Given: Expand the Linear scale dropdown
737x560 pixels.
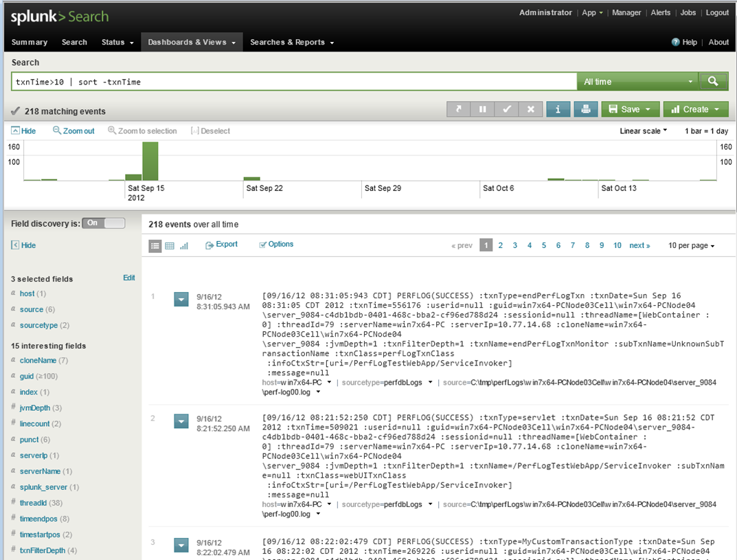Looking at the screenshot, I should (x=643, y=131).
